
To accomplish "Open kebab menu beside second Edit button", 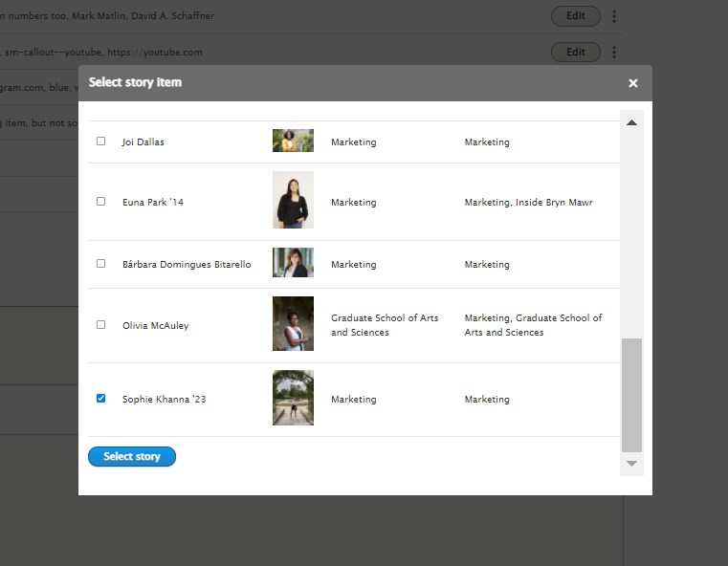I will 614,52.
